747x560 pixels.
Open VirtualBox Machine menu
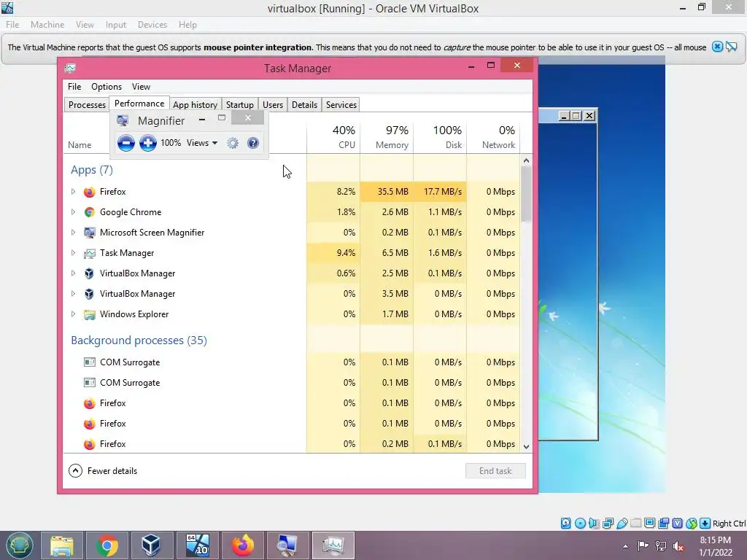[x=47, y=25]
